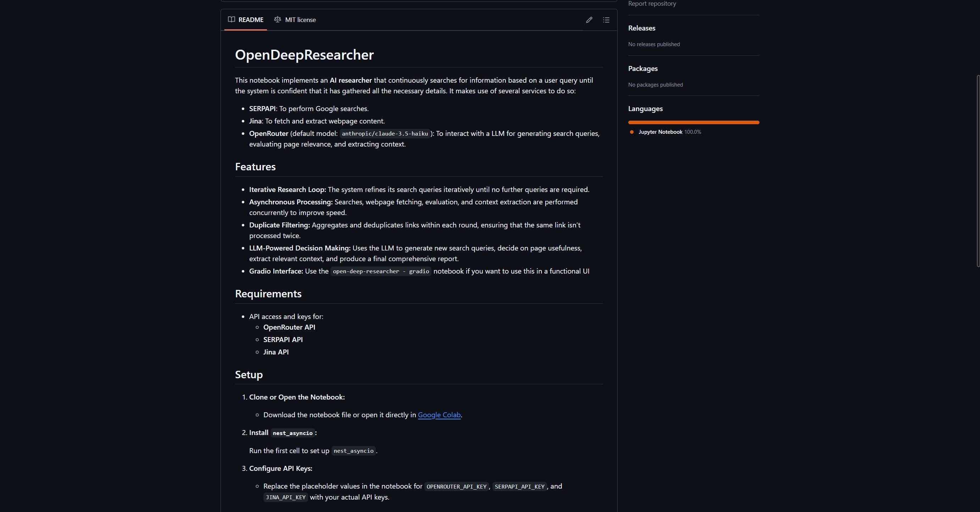Click the anthropic/claude-3.5-haiku code text
The height and width of the screenshot is (512, 980).
tap(385, 134)
